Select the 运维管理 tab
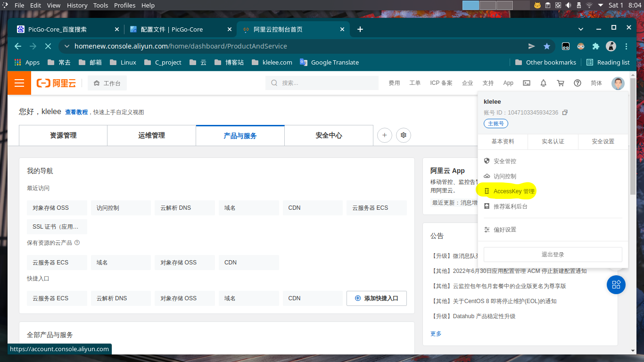The width and height of the screenshot is (644, 362). [152, 135]
